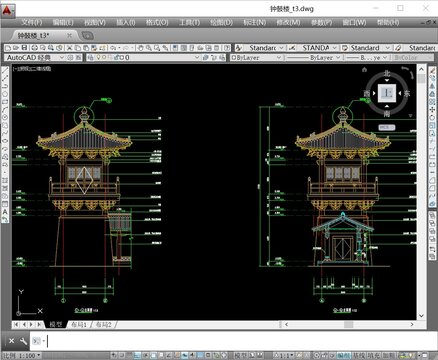Click the 上 face of the ViewCube
Viewport: 438px width, 360px height.
(x=387, y=93)
